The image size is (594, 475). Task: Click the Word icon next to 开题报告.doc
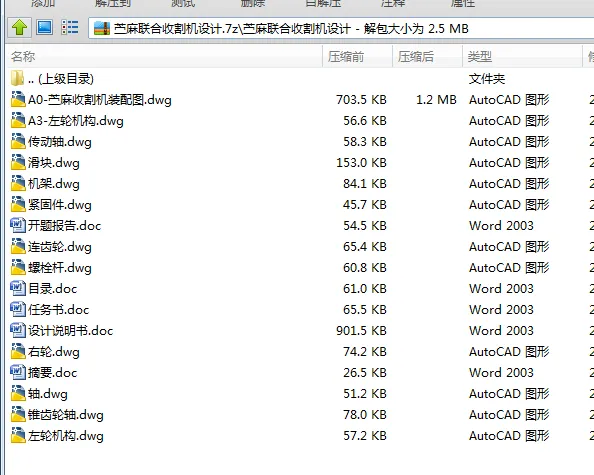click(x=18, y=225)
